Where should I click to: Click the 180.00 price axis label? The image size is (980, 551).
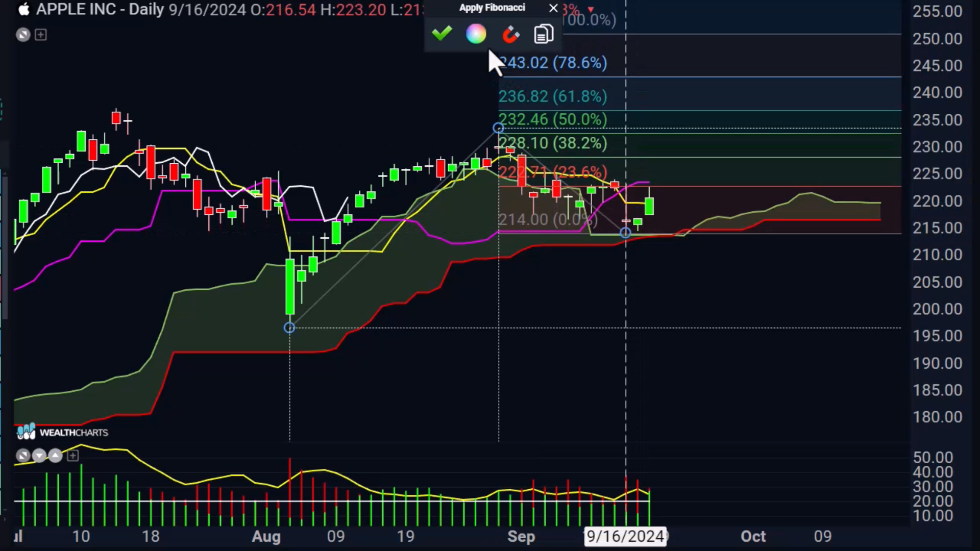point(937,417)
